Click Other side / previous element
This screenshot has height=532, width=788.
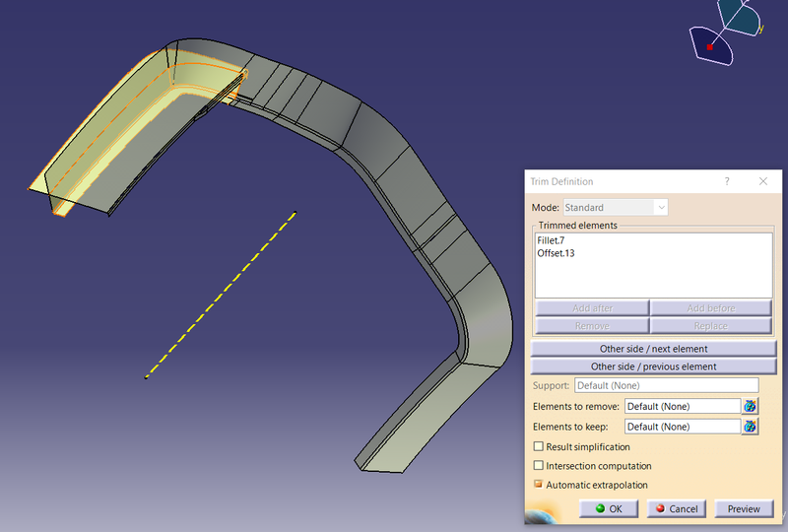coord(653,366)
